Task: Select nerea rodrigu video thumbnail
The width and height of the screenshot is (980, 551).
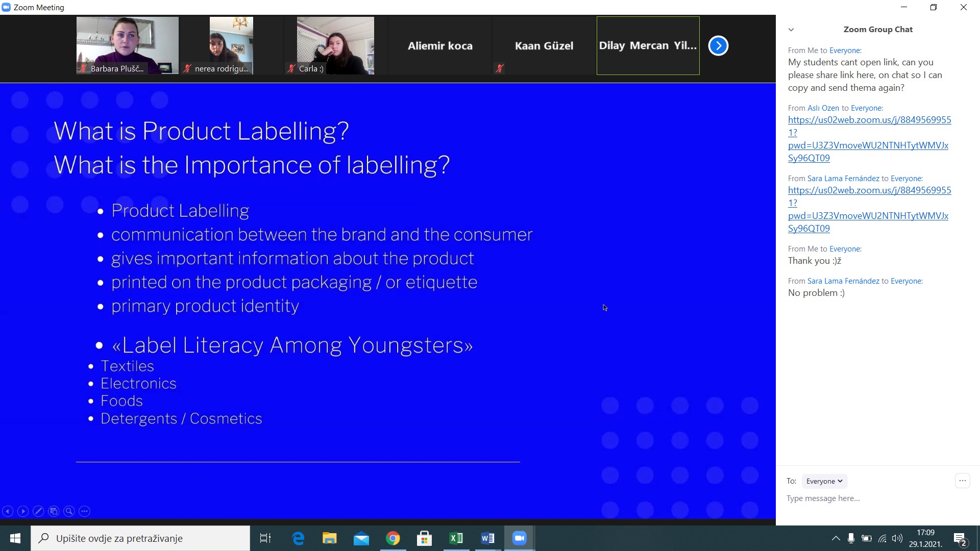Action: click(231, 45)
